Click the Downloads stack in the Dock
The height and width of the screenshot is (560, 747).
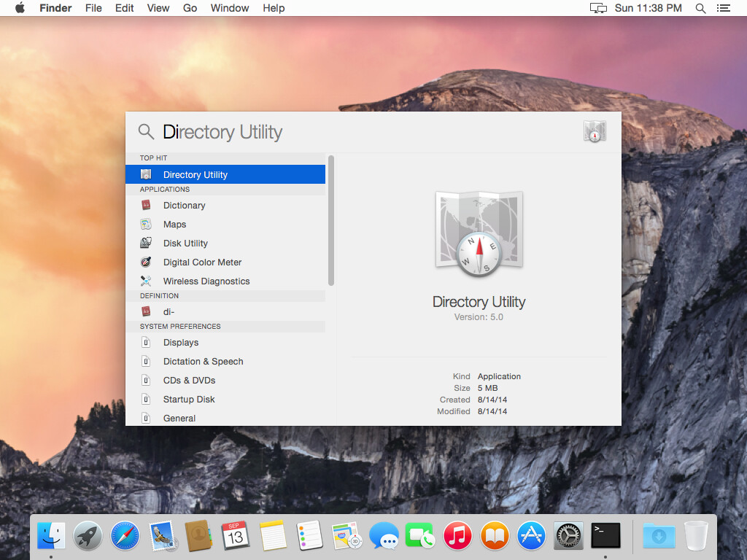659,535
